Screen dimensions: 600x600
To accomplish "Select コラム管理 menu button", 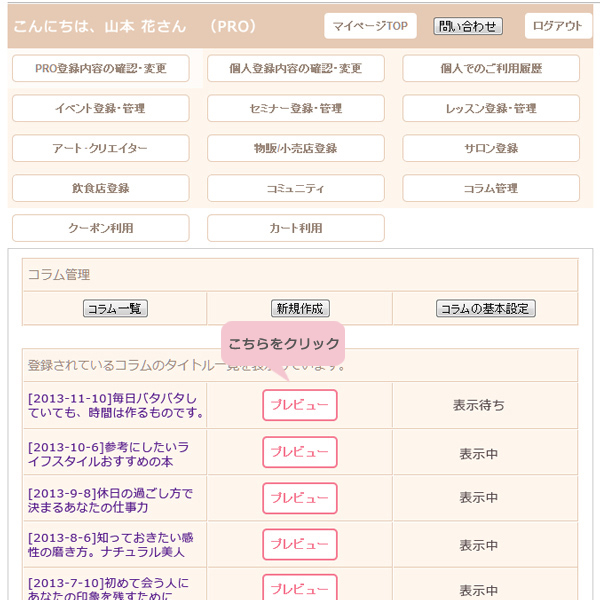I will pyautogui.click(x=491, y=188).
